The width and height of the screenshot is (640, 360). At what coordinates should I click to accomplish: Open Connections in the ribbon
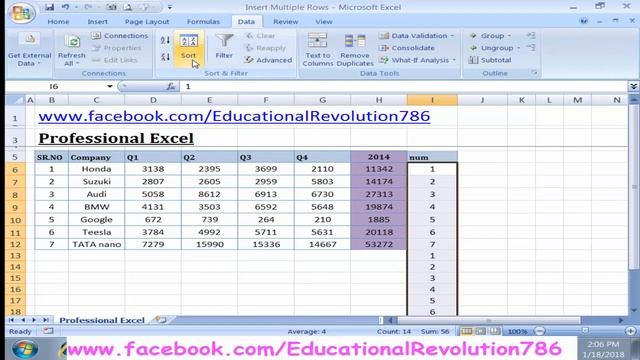120,36
